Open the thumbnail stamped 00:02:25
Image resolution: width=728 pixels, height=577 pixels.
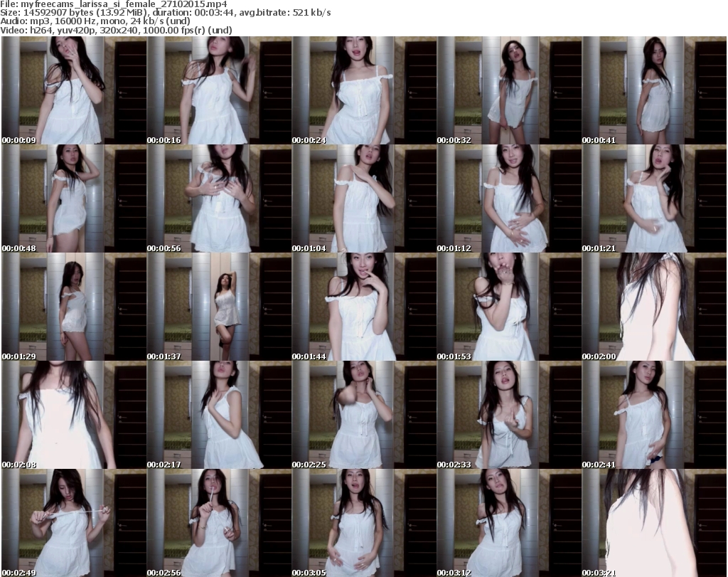click(363, 415)
